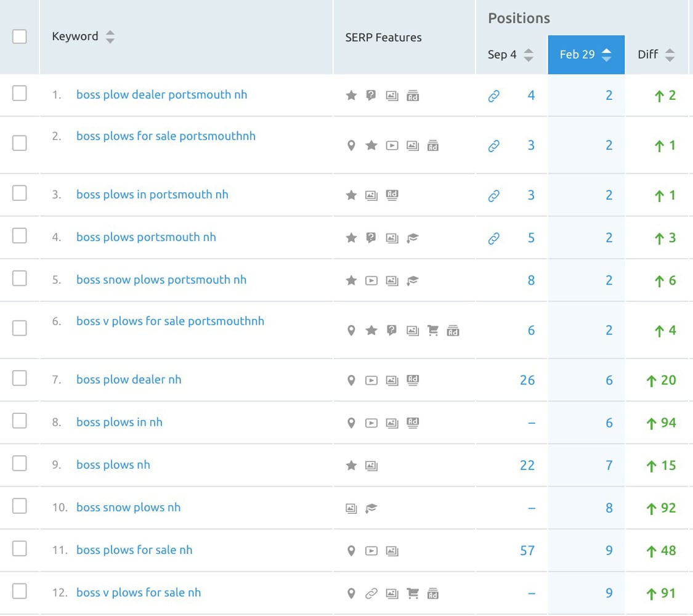
Task: Click the location pin for boss v plows for sale portsmouthnh
Action: pos(351,331)
